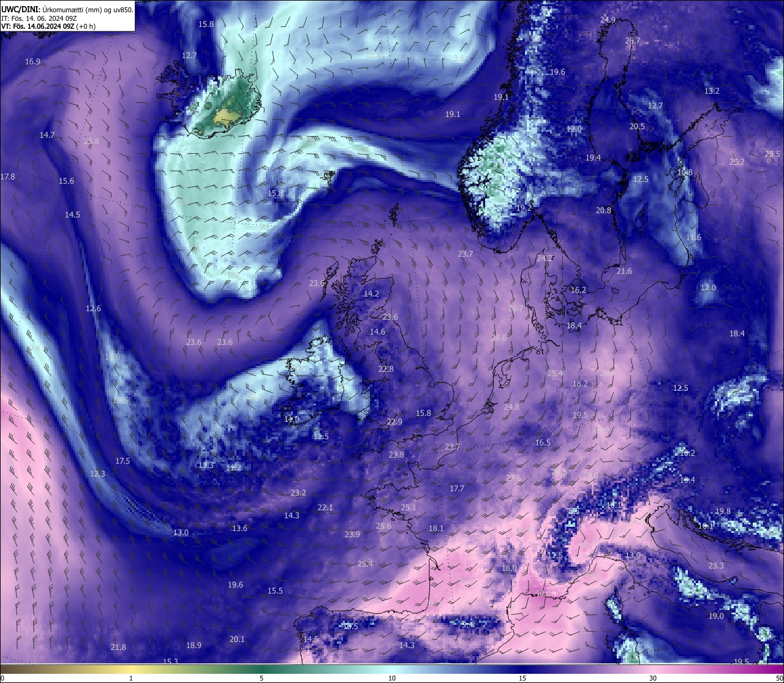Viewport: 784px width, 683px height.
Task: Click the 24.2 value label
Action: pos(545,258)
